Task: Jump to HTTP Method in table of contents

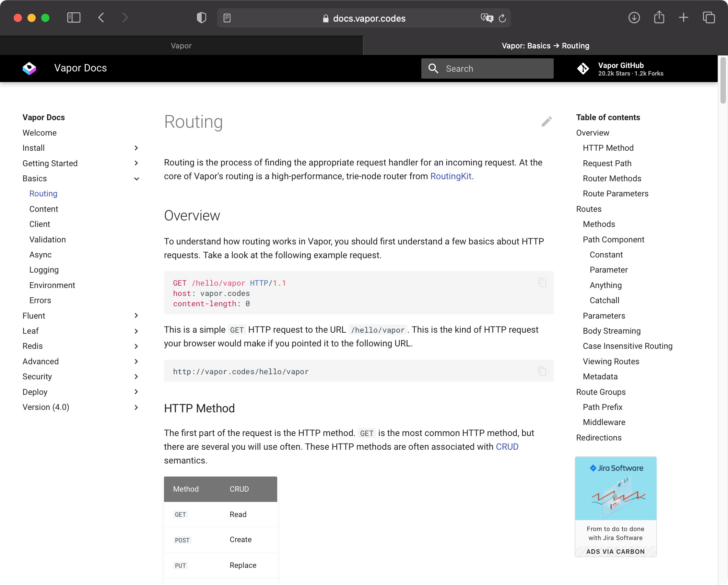Action: tap(608, 148)
